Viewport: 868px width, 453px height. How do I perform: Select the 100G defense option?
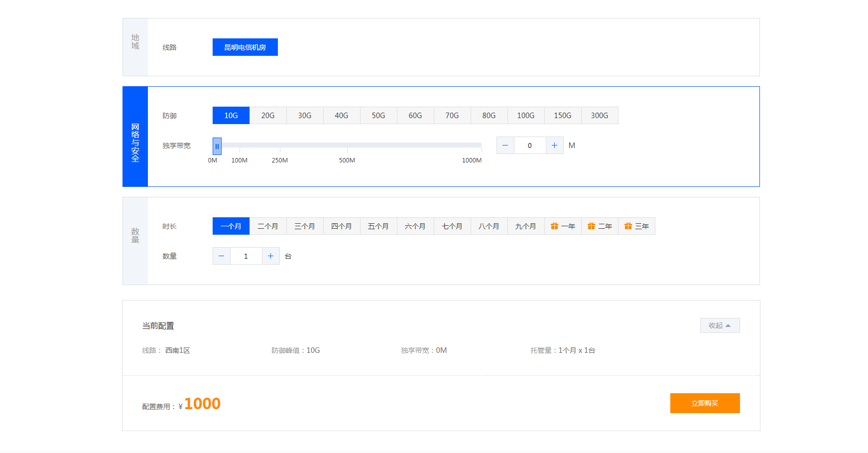[526, 115]
